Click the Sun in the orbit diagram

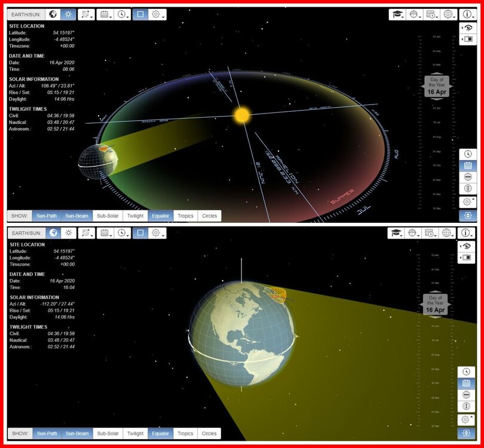coord(242,115)
